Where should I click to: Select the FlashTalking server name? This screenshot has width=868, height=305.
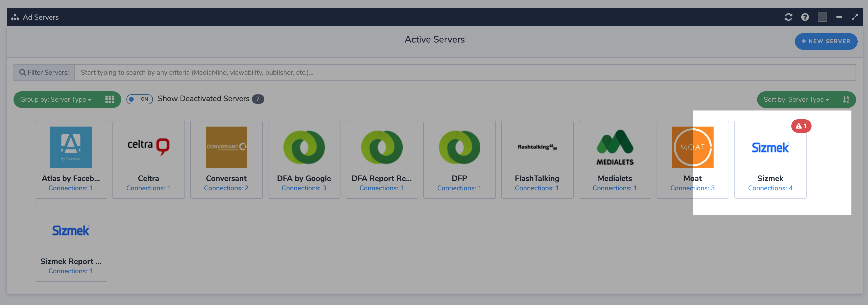point(537,178)
